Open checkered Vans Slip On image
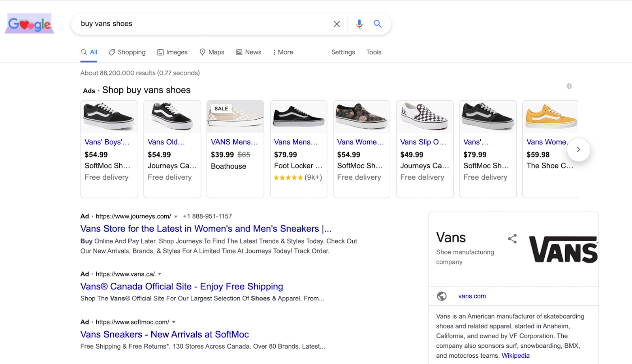The image size is (632, 364). point(425,116)
